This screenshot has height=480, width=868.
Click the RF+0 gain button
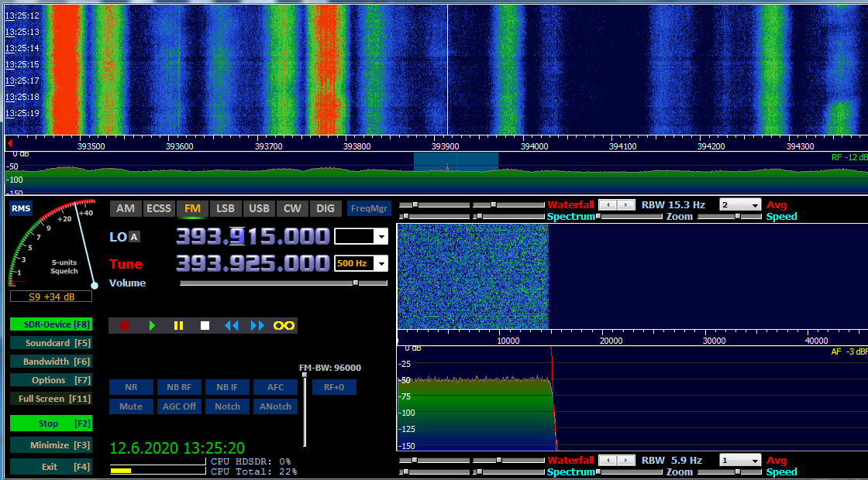pyautogui.click(x=334, y=387)
